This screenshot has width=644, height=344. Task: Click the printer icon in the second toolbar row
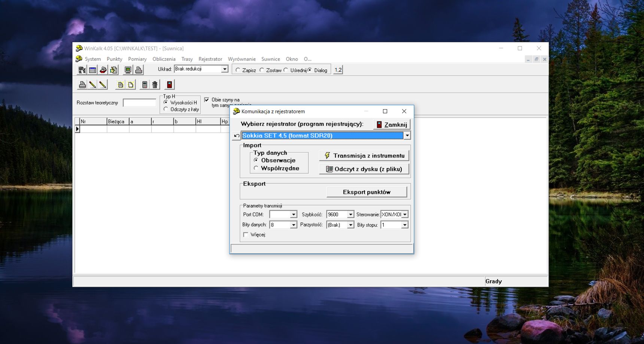[x=82, y=85]
